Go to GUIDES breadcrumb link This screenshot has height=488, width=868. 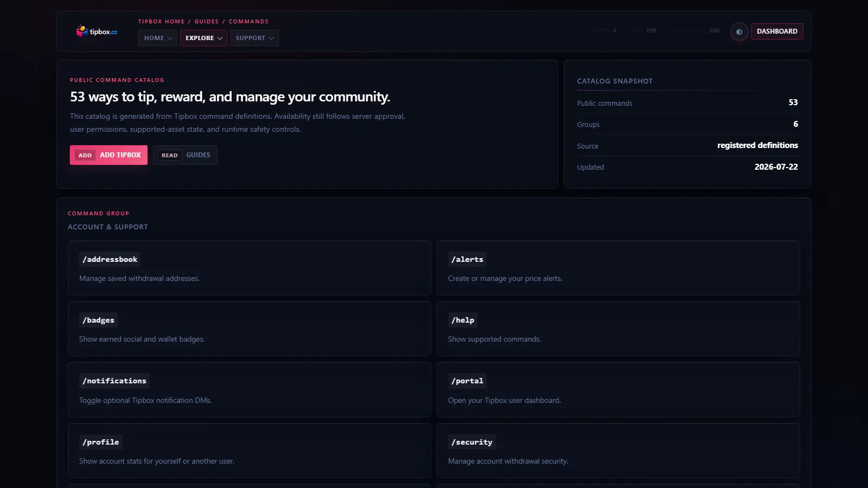(207, 22)
